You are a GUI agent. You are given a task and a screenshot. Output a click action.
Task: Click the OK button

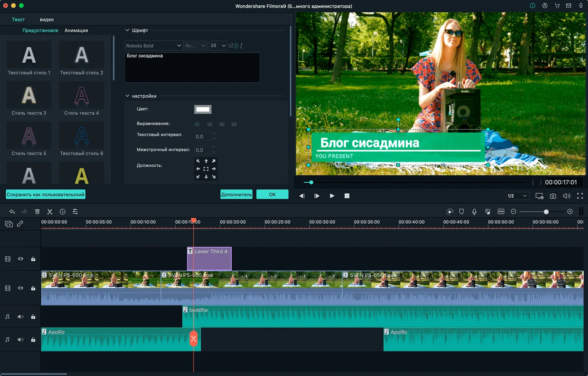pyautogui.click(x=272, y=194)
